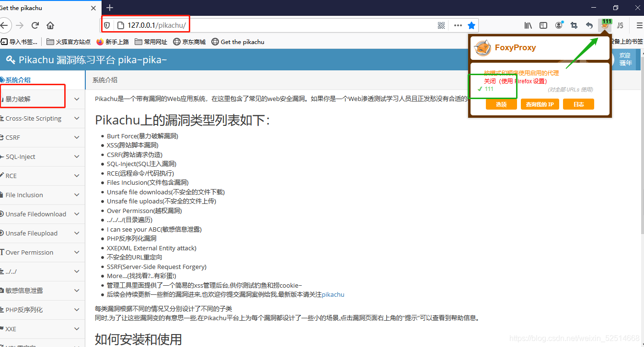Click the JS toggle extension icon

(x=620, y=25)
